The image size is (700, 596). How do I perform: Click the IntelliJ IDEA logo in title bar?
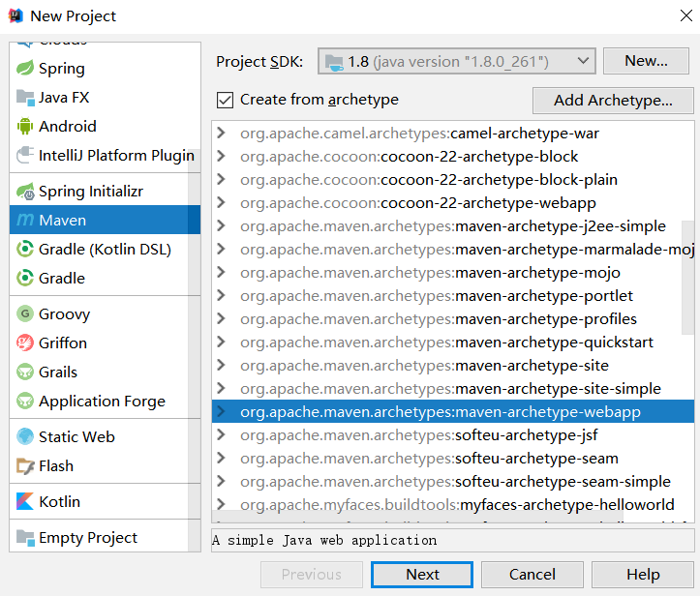(15, 15)
